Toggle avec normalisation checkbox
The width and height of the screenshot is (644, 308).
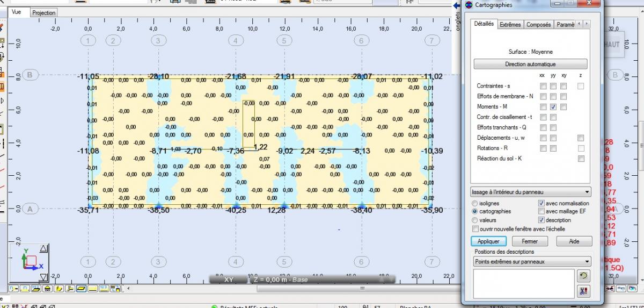(x=541, y=203)
